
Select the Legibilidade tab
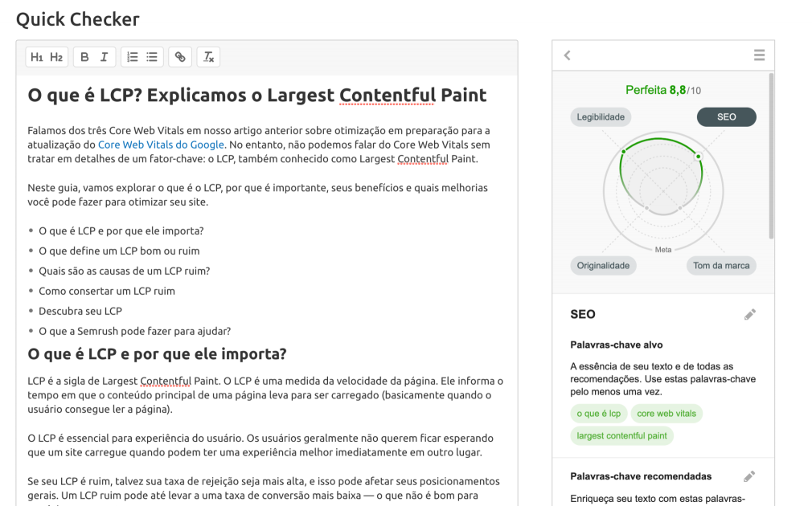tap(601, 117)
